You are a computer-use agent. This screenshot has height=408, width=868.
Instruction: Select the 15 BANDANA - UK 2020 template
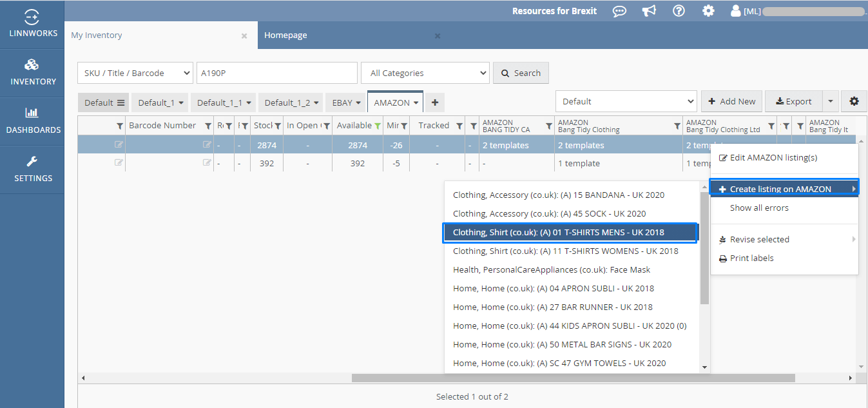572,195
